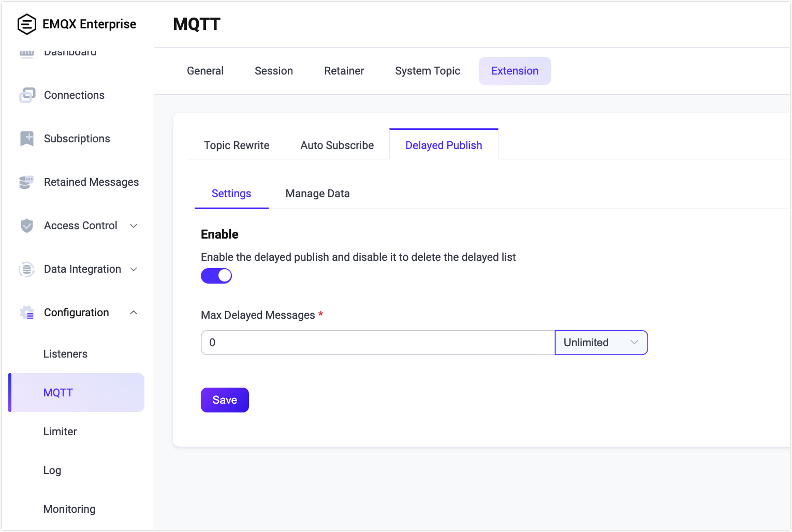Click the Retained Messages database icon
Viewport: 792px width, 532px height.
[x=26, y=182]
